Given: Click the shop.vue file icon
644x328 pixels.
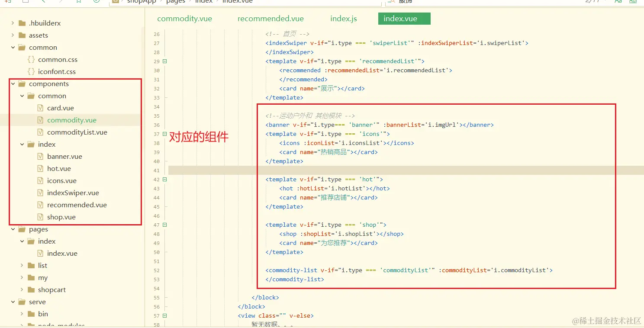Looking at the screenshot, I should 40,217.
